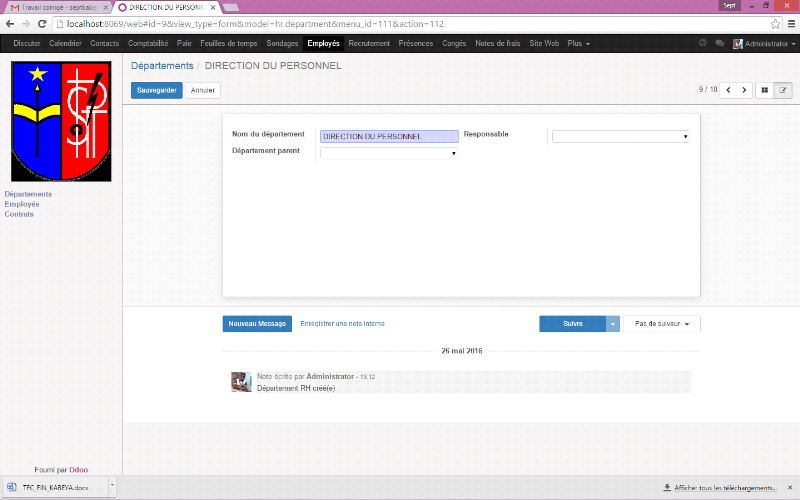The height and width of the screenshot is (500, 800).
Task: Open new browser tab button
Action: (231, 7)
